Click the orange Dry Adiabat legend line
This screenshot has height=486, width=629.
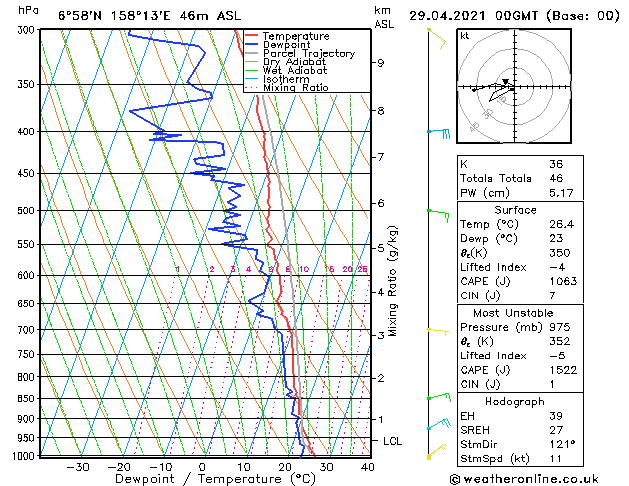click(x=251, y=62)
